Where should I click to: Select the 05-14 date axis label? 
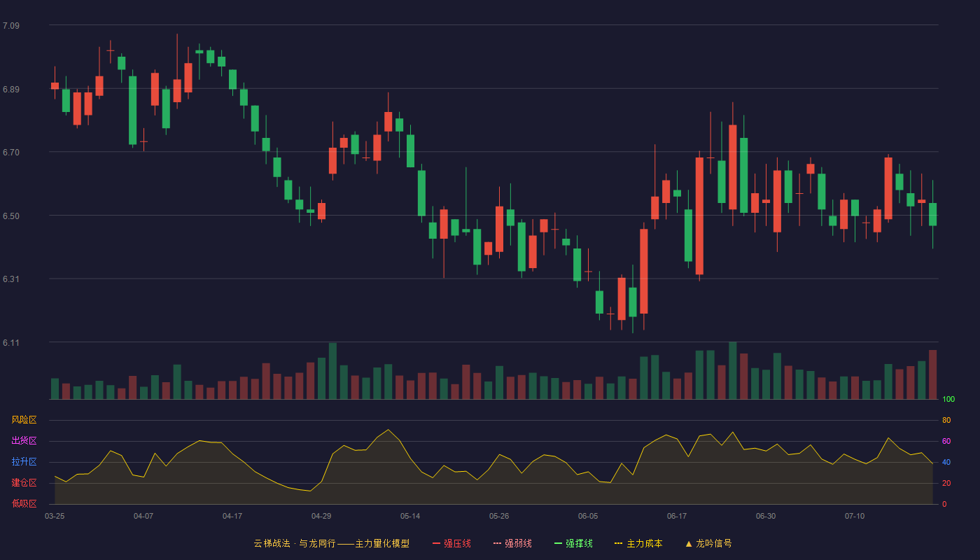pyautogui.click(x=410, y=516)
